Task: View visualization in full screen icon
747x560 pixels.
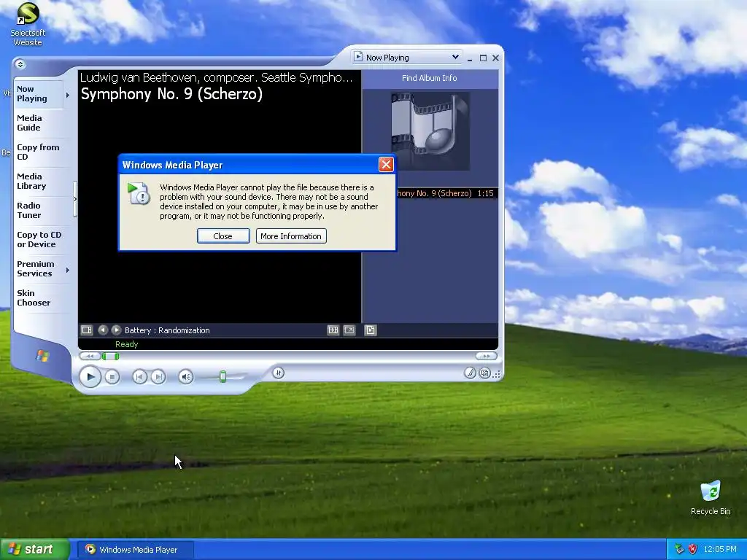Action: pos(349,330)
